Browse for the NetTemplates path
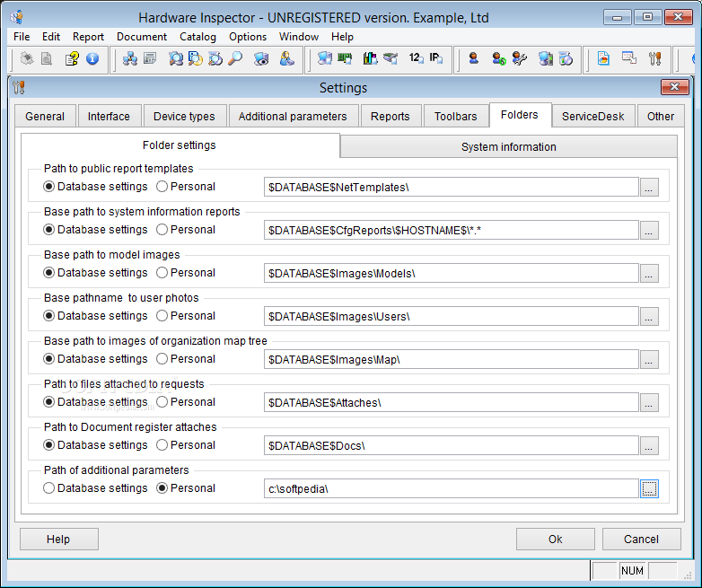Viewport: 702px width, 588px height. 649,188
